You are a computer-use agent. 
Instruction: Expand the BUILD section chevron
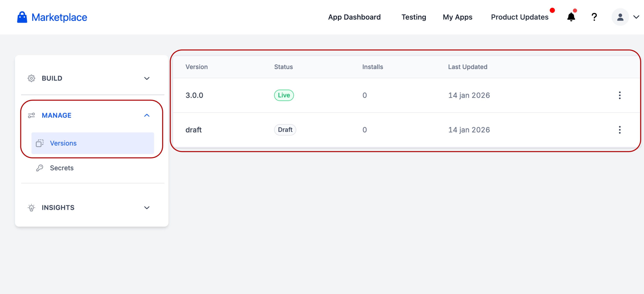point(147,78)
